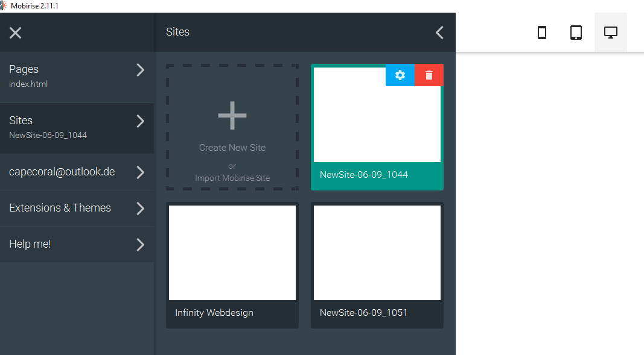The width and height of the screenshot is (644, 355).
Task: Open the Extensions & Themes menu item
Action: 60,208
